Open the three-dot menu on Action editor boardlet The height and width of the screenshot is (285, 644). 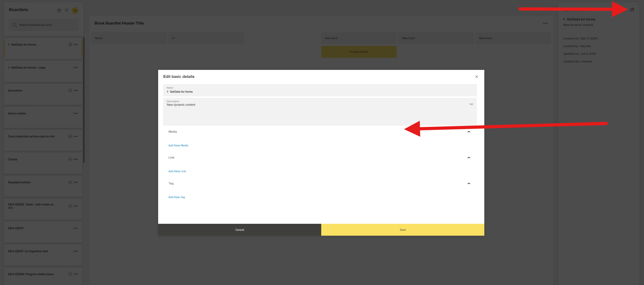tap(75, 114)
